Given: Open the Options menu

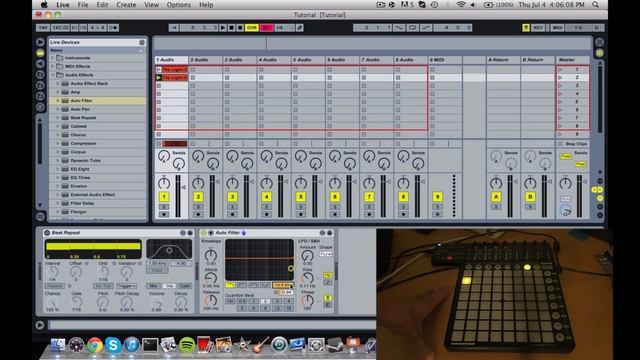Looking at the screenshot, I should click(178, 5).
